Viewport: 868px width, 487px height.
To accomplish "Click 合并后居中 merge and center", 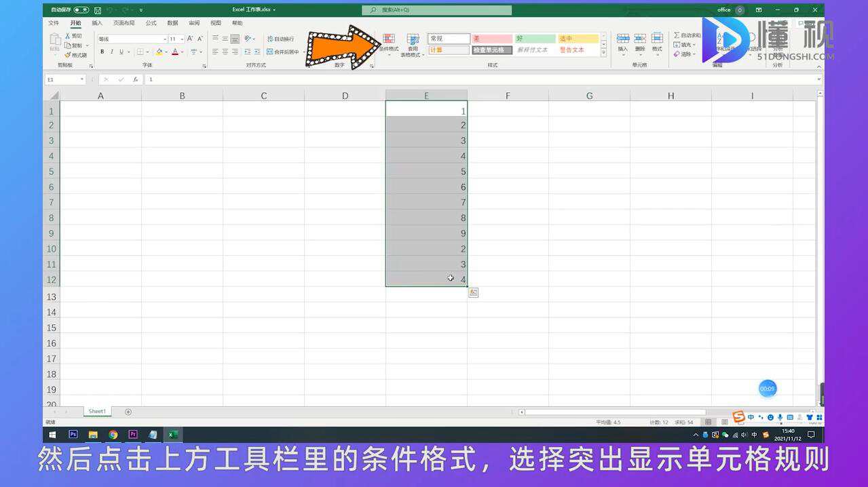I will click(282, 52).
